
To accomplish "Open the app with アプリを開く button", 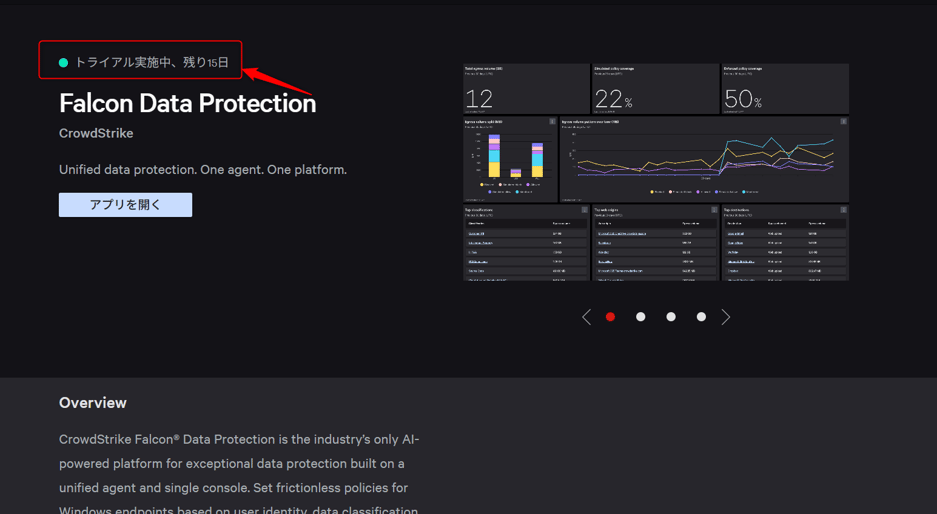I will (x=125, y=204).
